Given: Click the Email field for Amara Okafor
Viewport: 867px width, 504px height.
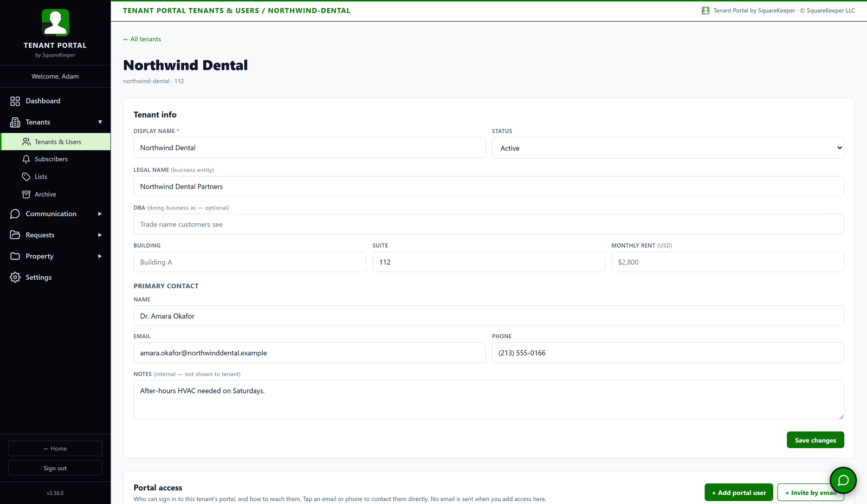Looking at the screenshot, I should [x=309, y=353].
